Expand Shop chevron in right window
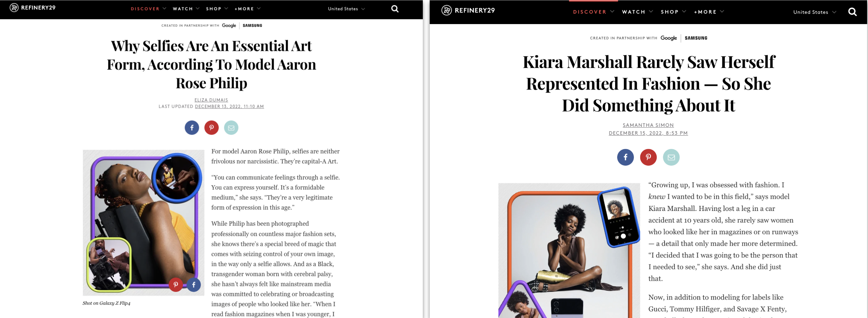The image size is (868, 318). (684, 12)
